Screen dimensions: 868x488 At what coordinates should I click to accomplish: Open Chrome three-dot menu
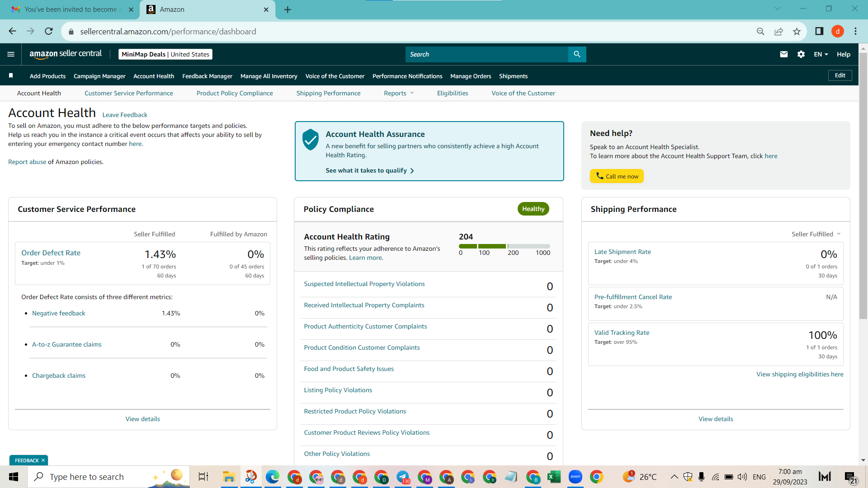855,31
